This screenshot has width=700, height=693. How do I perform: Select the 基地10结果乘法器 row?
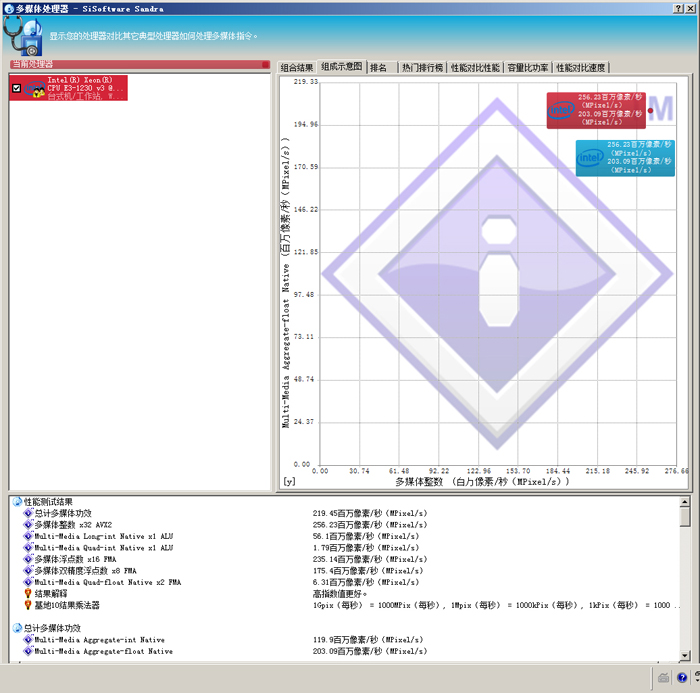click(x=346, y=605)
